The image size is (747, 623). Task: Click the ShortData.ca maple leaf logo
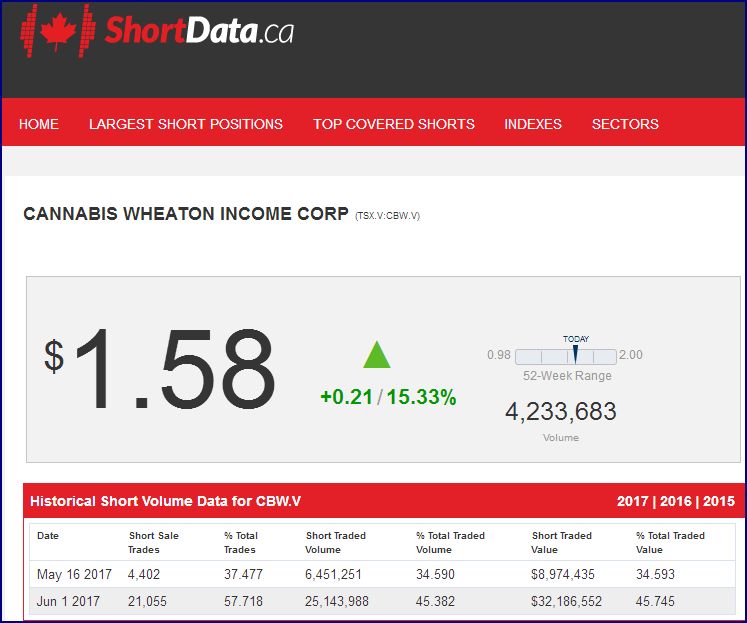click(x=58, y=31)
